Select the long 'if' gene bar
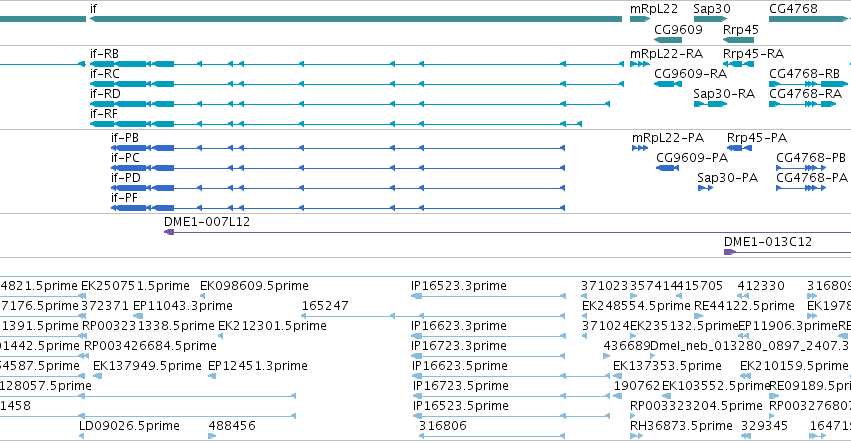 pos(356,19)
